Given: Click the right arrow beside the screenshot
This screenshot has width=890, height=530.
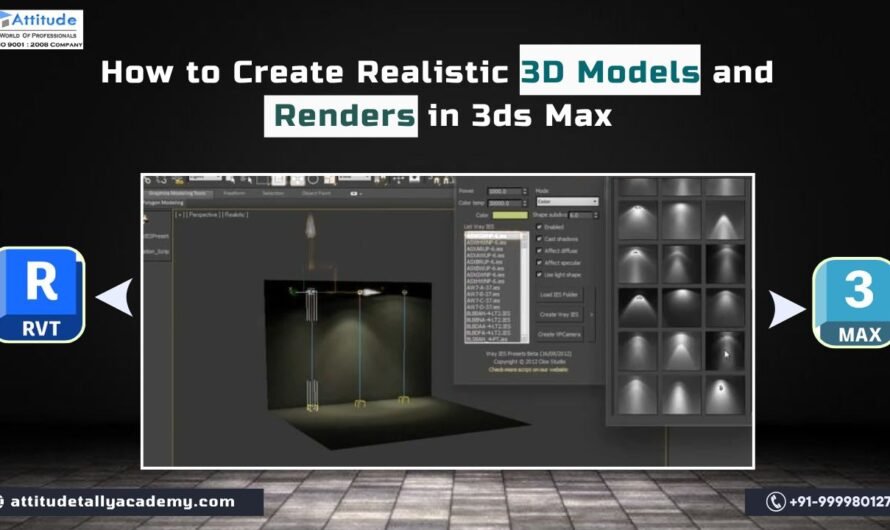Looking at the screenshot, I should point(786,309).
